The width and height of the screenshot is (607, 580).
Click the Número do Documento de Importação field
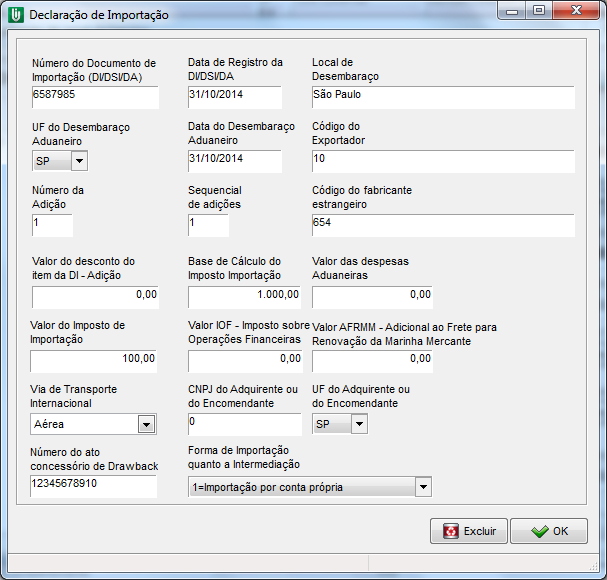(x=95, y=96)
